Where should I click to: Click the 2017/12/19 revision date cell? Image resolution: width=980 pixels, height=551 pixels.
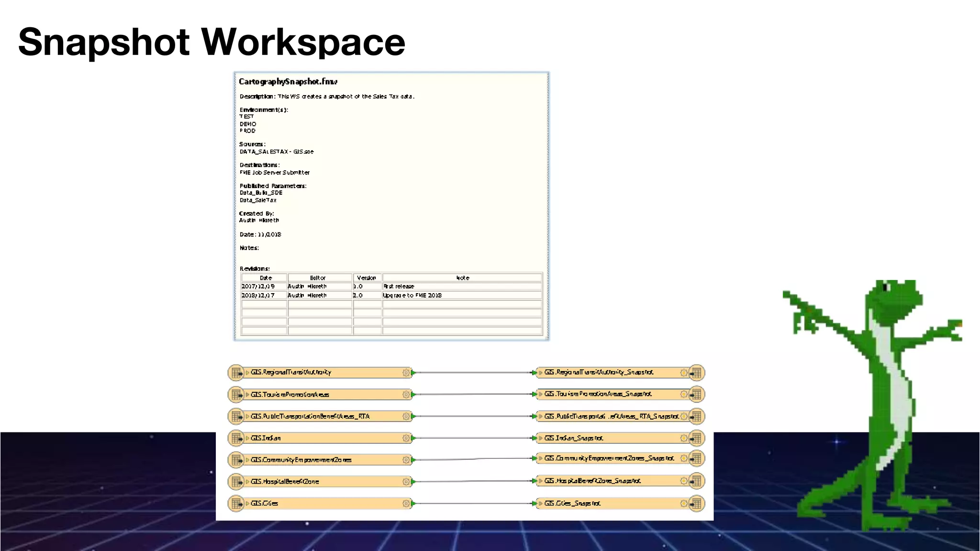tap(264, 287)
